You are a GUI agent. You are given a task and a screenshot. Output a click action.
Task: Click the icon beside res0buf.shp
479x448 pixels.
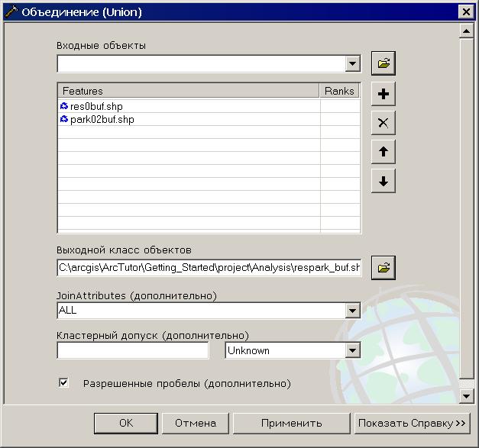point(64,106)
